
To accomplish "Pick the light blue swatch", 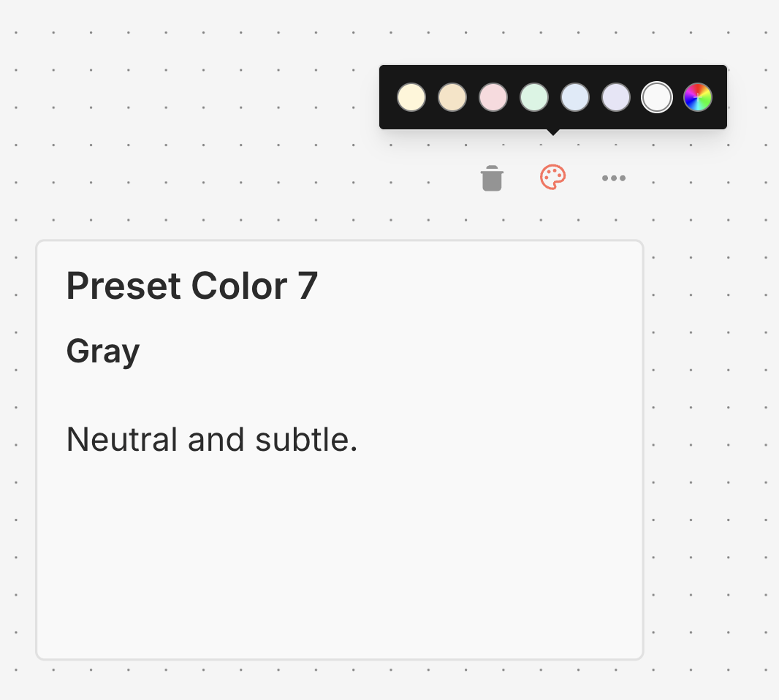I will click(575, 96).
